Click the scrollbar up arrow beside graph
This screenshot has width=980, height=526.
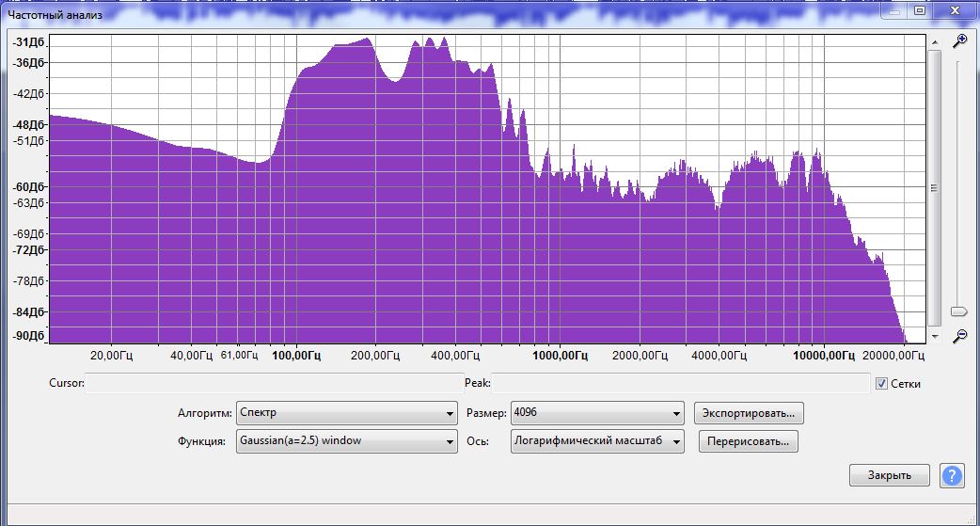934,42
